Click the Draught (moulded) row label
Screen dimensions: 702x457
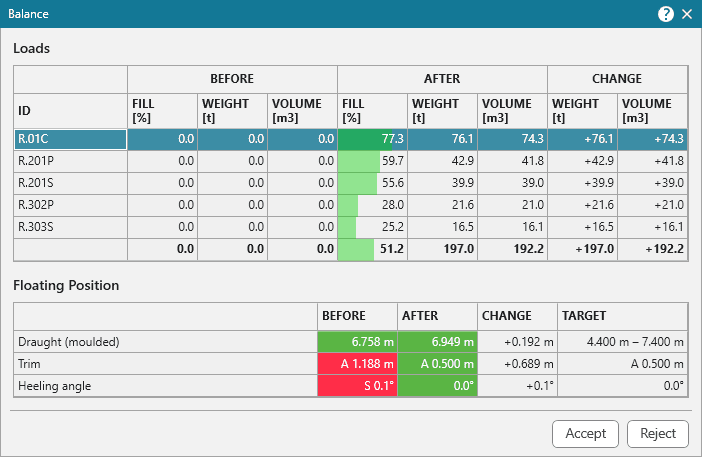pos(68,342)
